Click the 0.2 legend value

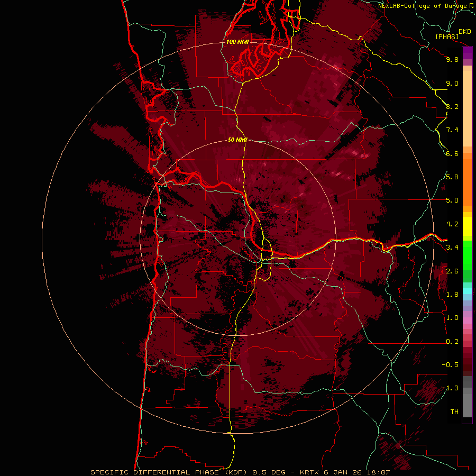[452, 342]
